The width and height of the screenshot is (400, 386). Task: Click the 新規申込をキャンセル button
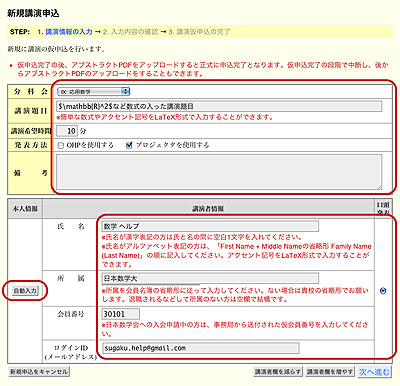39,372
